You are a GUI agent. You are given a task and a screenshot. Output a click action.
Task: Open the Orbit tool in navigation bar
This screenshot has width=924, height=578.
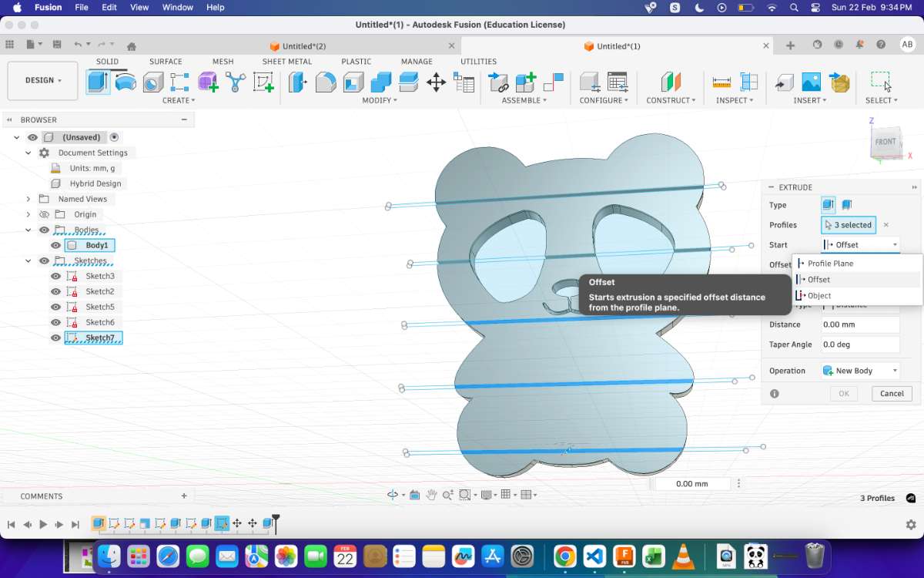(x=393, y=495)
